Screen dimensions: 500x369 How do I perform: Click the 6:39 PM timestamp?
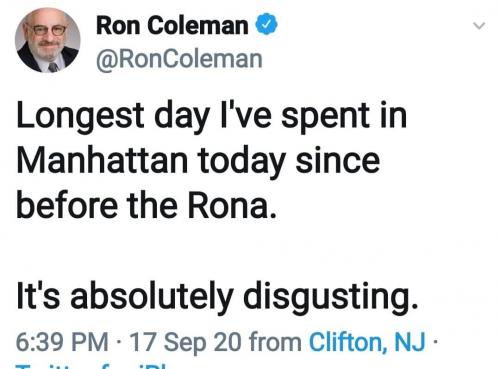coord(62,342)
